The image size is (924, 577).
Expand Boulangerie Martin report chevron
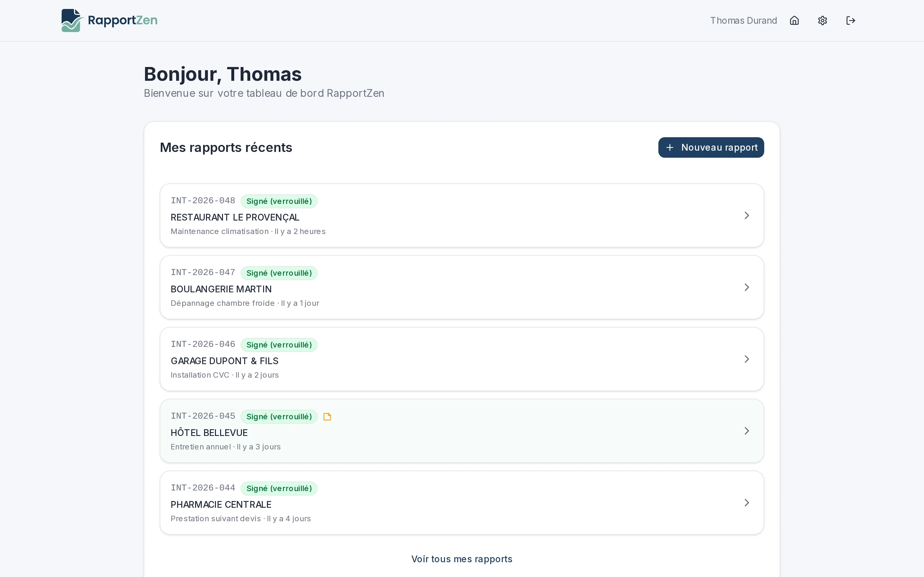[747, 287]
